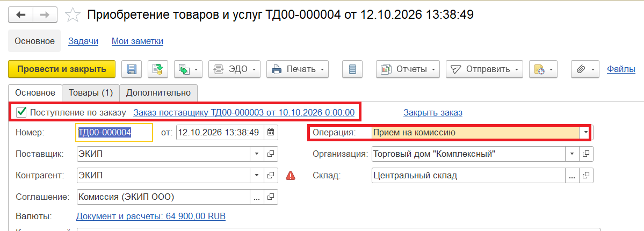644x231 pixels.
Task: Click the Провести и закрыть button
Action: click(x=62, y=69)
